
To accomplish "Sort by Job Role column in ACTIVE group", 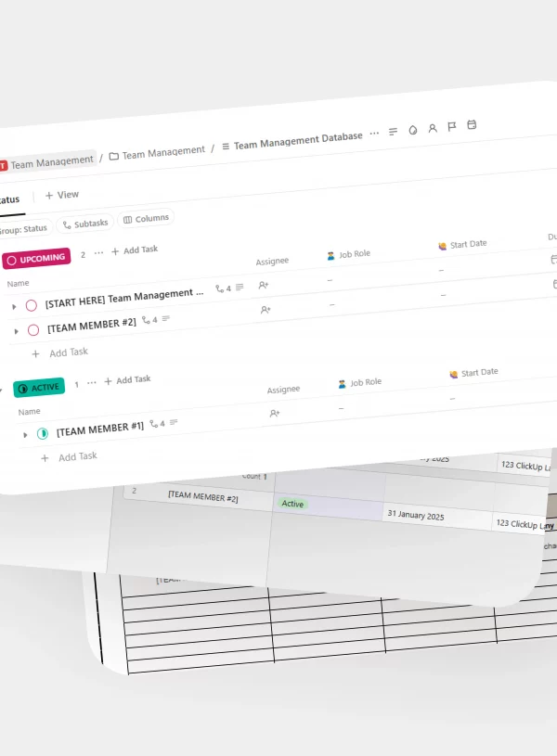I will click(360, 383).
